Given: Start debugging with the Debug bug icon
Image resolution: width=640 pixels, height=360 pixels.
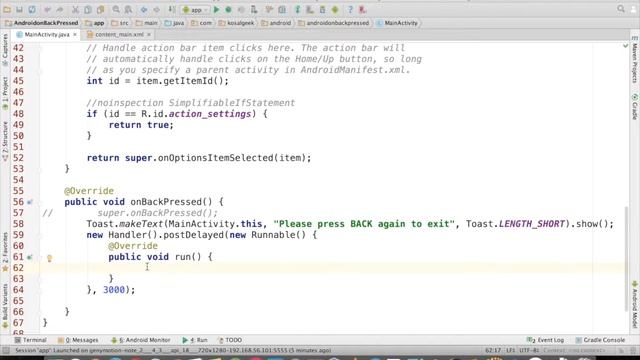Looking at the screenshot, I should pyautogui.click(x=229, y=9).
